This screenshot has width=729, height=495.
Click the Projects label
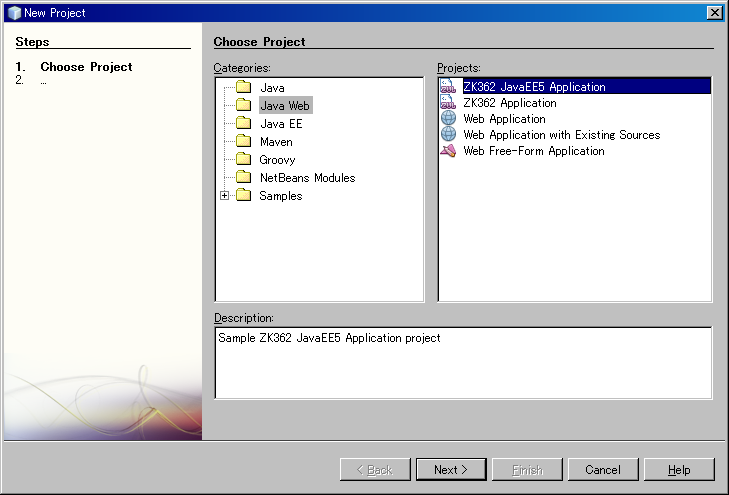point(458,68)
